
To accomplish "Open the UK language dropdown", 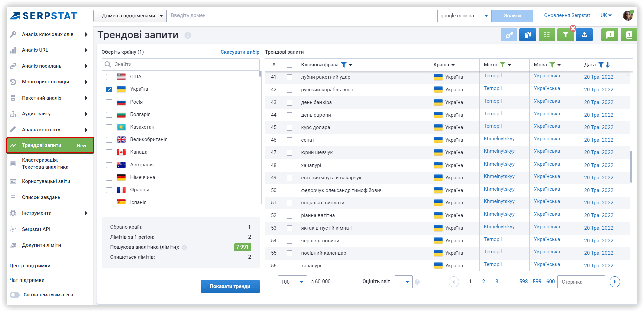I will (x=606, y=15).
